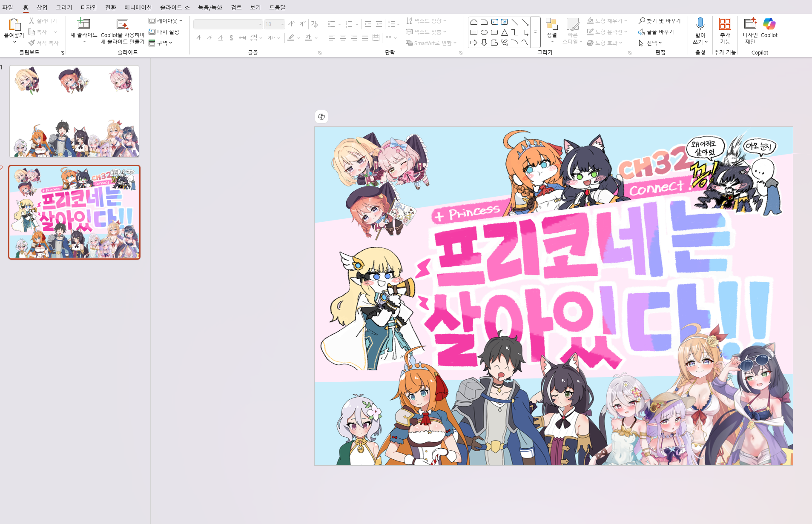The width and height of the screenshot is (812, 524).
Task: Click the 잘라내기 cut button
Action: [43, 21]
